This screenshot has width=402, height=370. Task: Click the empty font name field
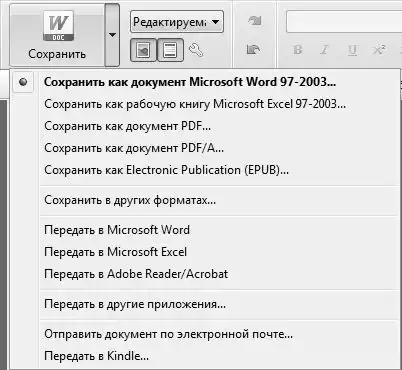coord(344,22)
